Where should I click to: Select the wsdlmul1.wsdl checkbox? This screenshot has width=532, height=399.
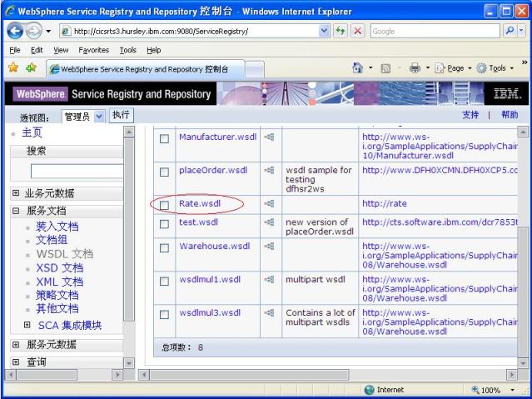pyautogui.click(x=164, y=282)
